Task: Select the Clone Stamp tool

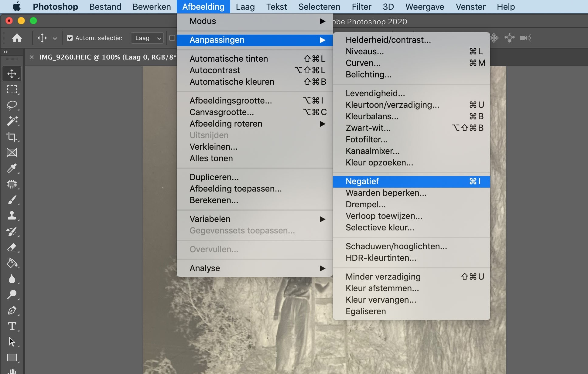Action: [x=12, y=216]
